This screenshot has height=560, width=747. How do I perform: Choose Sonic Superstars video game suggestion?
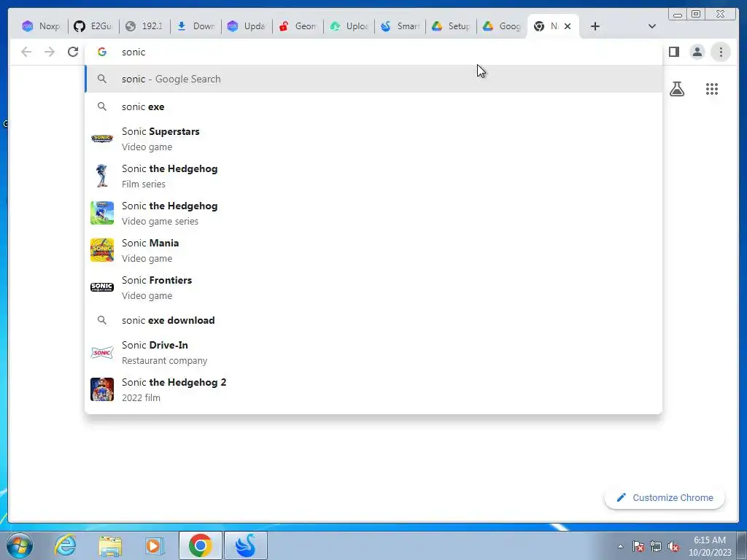pos(373,139)
